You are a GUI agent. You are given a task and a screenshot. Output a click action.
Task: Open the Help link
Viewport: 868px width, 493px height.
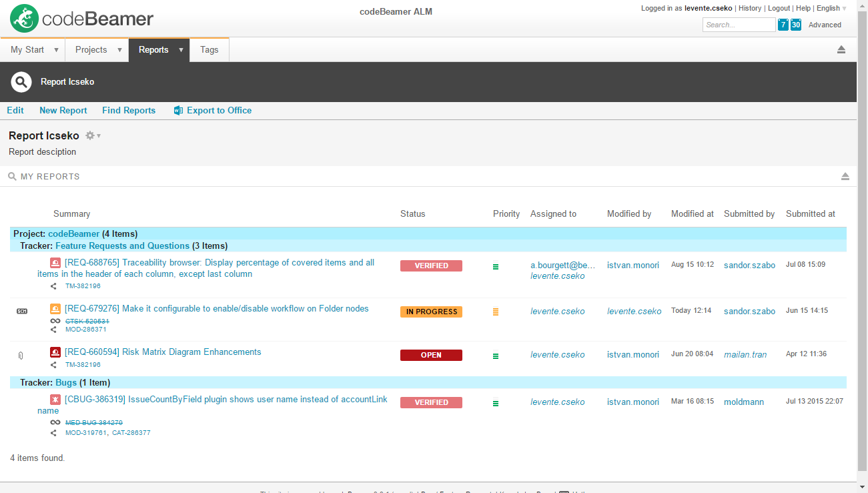(x=803, y=8)
